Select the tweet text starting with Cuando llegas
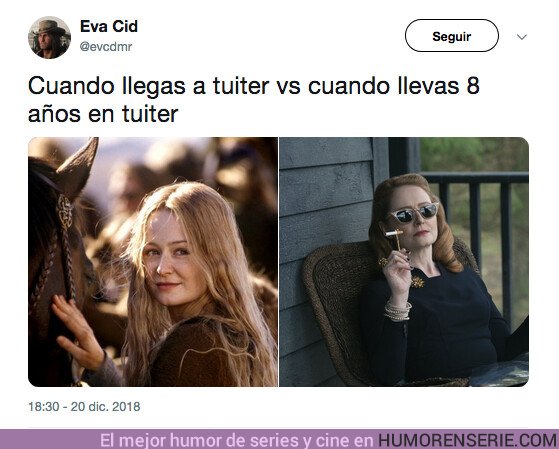This screenshot has width=559, height=449. coord(254,100)
